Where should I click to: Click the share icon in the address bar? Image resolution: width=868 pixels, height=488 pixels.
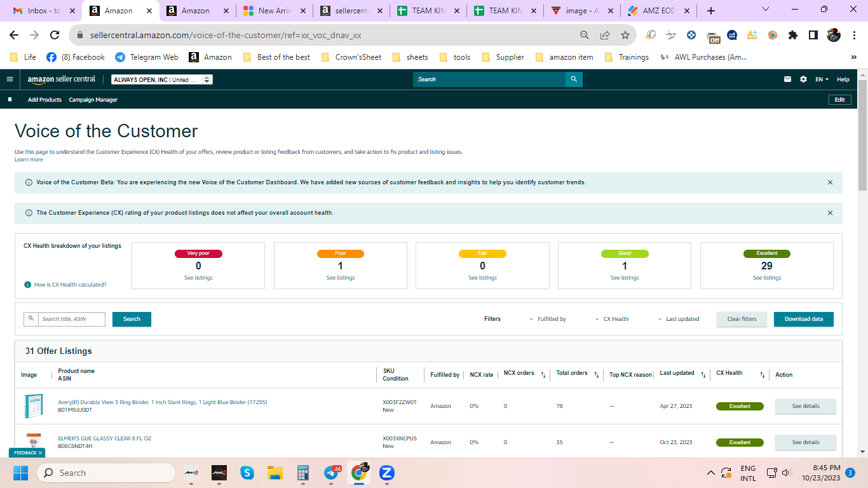point(605,36)
